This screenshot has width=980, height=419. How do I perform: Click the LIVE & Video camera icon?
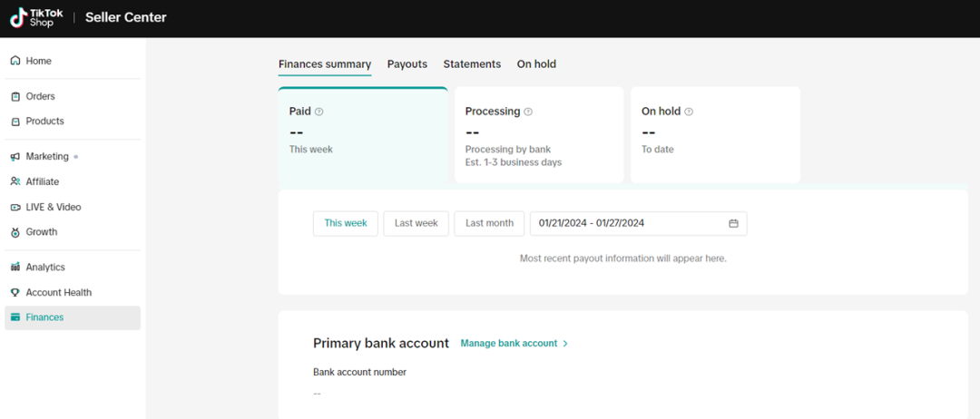pos(15,207)
